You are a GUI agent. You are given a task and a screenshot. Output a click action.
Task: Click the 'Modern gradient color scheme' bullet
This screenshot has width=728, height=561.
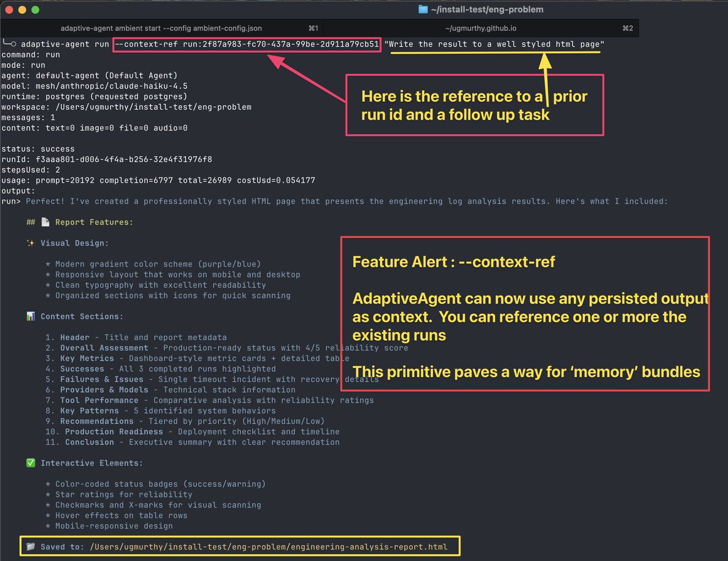[x=153, y=264]
